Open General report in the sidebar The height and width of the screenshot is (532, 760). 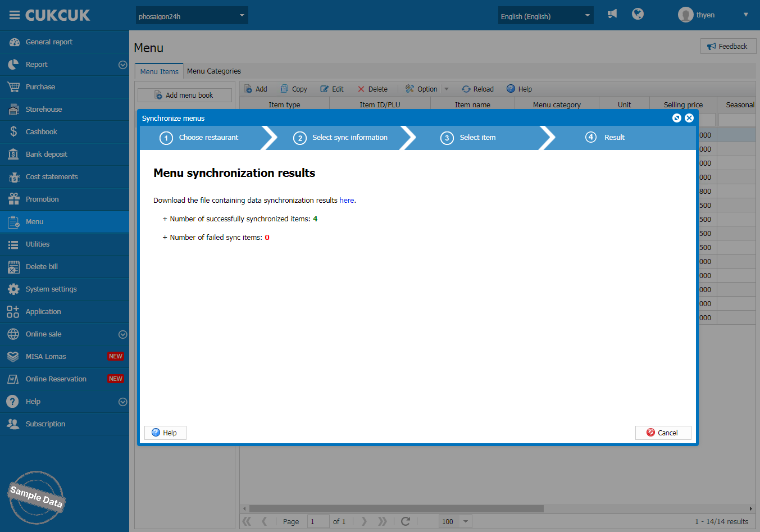pyautogui.click(x=65, y=42)
